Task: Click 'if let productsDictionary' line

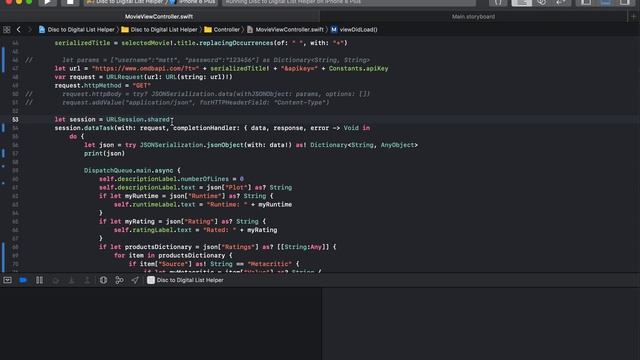Action: point(218,247)
